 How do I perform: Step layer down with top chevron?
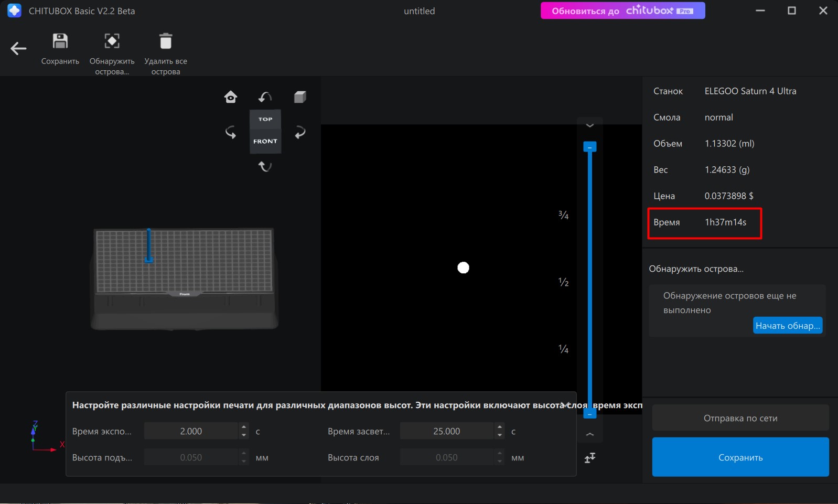point(590,125)
